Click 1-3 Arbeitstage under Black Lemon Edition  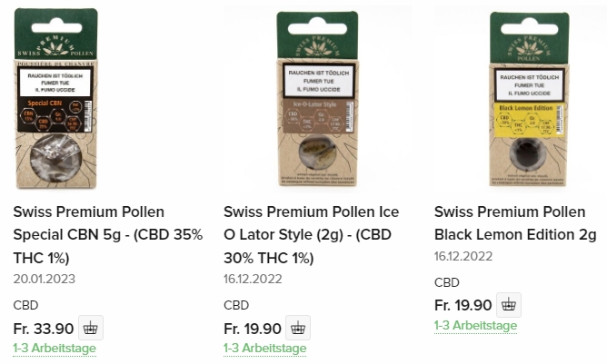coord(475,325)
